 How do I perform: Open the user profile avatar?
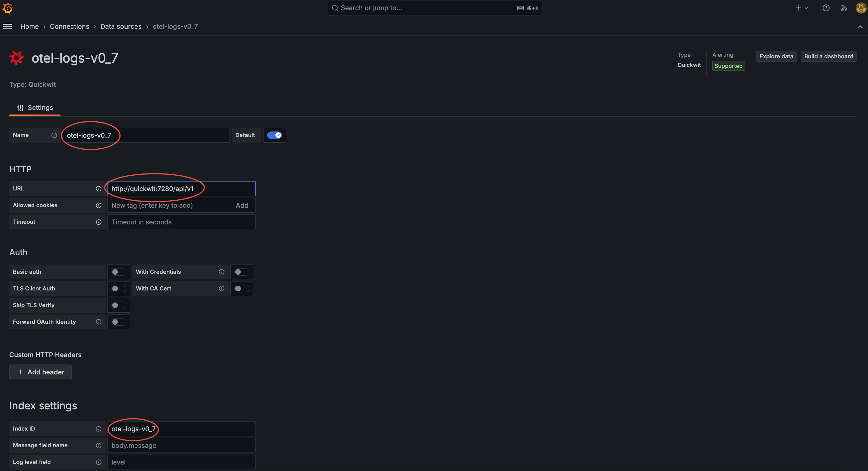click(861, 8)
